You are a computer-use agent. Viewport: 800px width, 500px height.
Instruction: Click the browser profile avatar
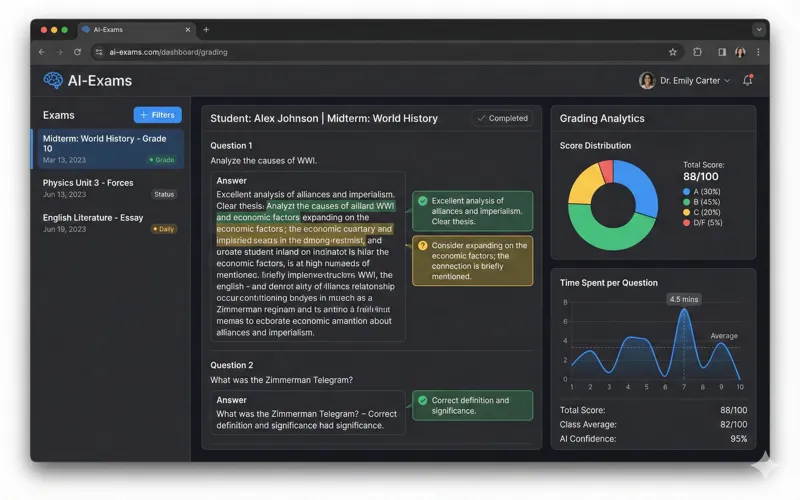(740, 52)
